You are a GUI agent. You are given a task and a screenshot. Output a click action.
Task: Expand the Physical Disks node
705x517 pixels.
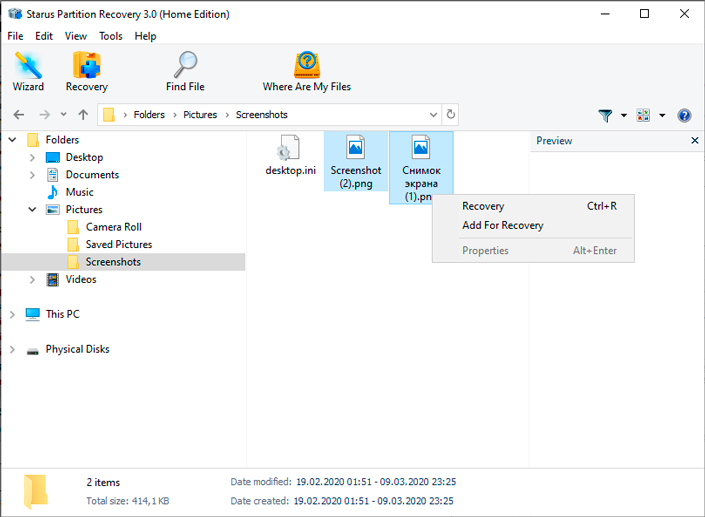point(13,349)
